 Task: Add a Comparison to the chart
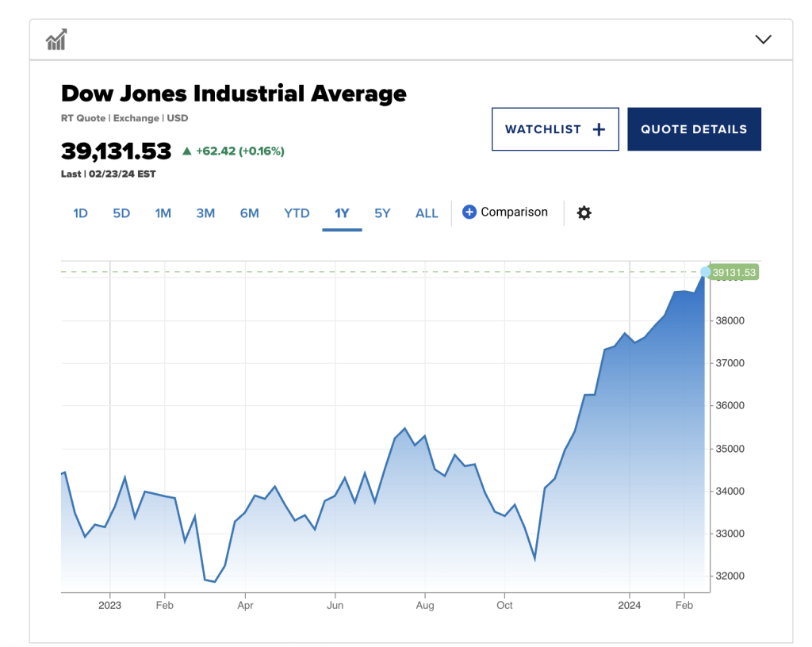[505, 212]
